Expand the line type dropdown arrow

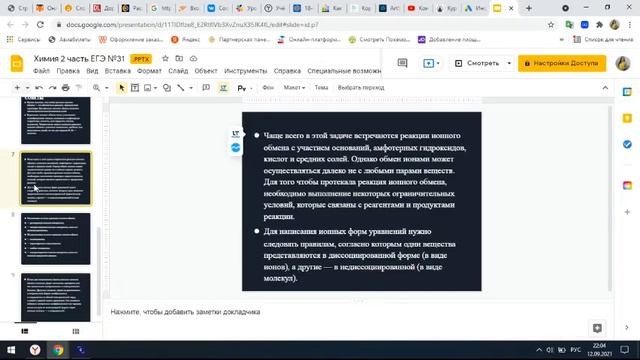(x=191, y=88)
